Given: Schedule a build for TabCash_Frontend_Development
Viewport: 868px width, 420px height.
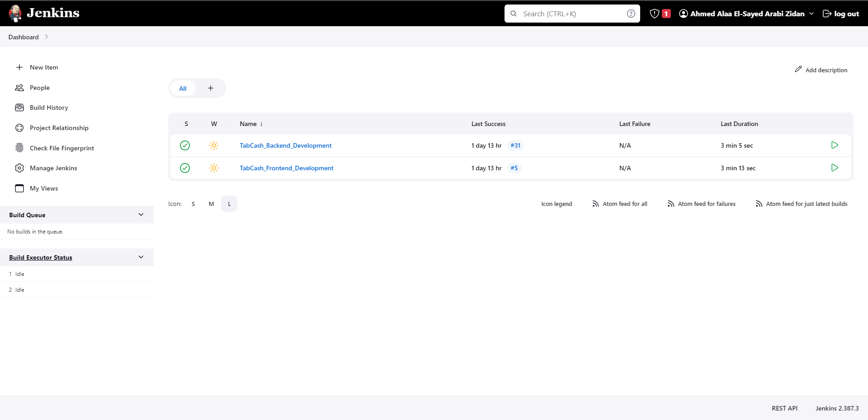Looking at the screenshot, I should pos(835,168).
